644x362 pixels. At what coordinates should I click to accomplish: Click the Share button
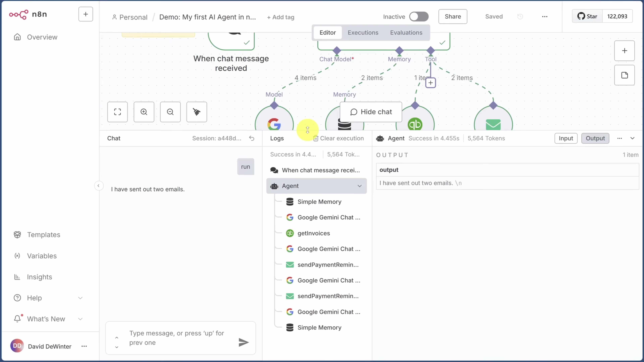453,16
